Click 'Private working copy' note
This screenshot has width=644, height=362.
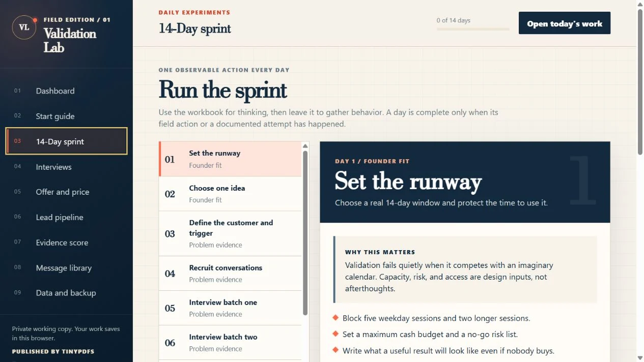[66, 334]
